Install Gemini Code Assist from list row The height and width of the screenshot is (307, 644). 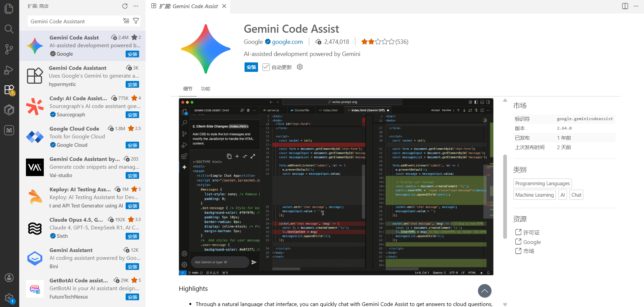[132, 54]
